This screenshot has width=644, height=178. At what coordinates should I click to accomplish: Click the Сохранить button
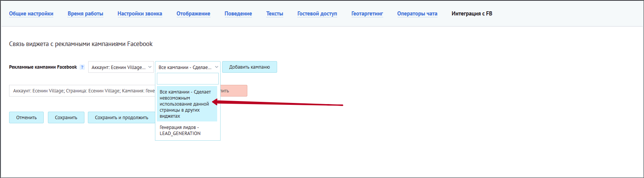click(x=66, y=117)
